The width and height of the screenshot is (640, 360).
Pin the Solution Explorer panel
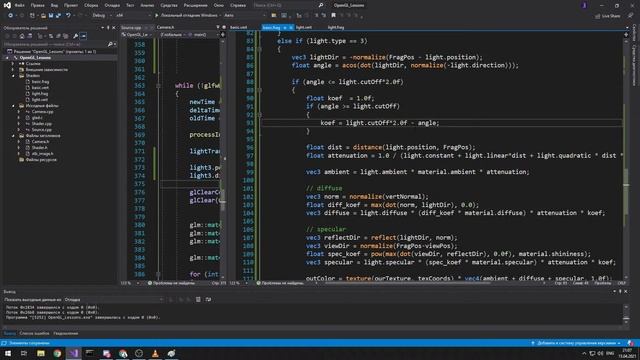point(108,28)
